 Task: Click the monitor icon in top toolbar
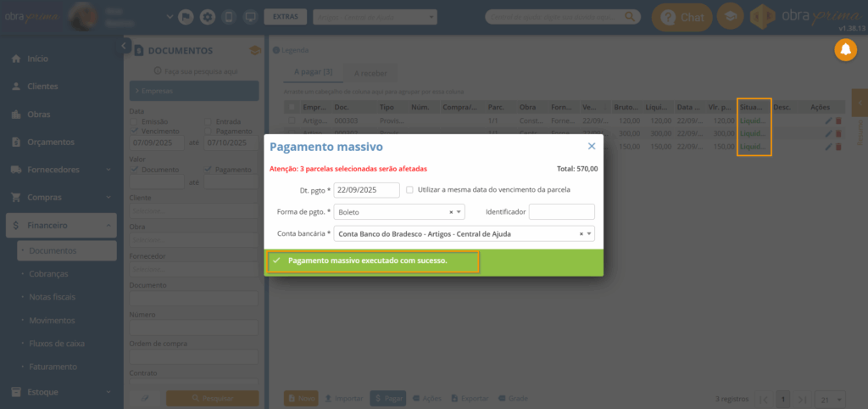tap(249, 17)
